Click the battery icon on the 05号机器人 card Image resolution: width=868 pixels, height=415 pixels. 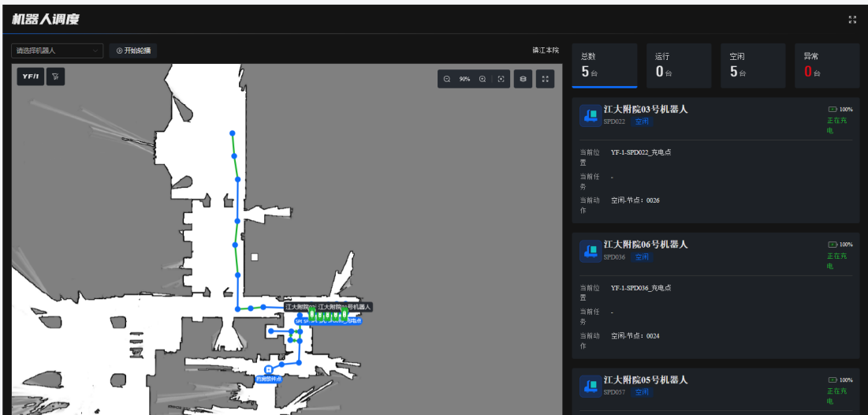[x=833, y=379]
